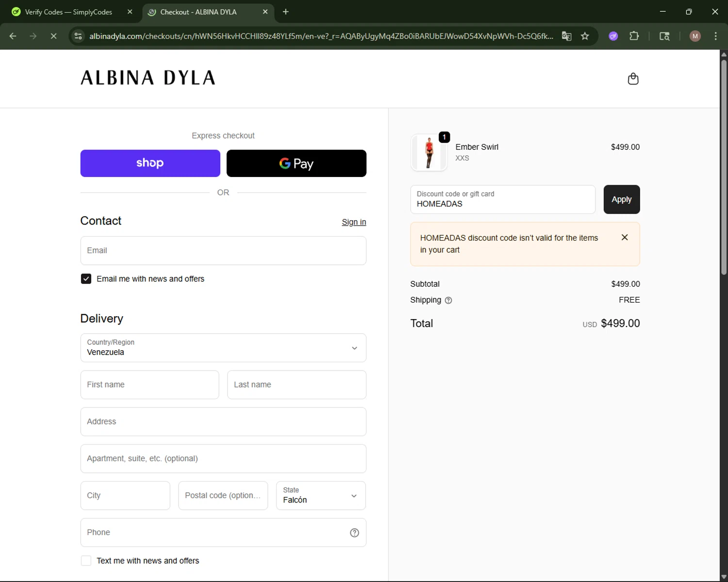The height and width of the screenshot is (582, 728).
Task: Focus the Email input field
Action: [223, 251]
